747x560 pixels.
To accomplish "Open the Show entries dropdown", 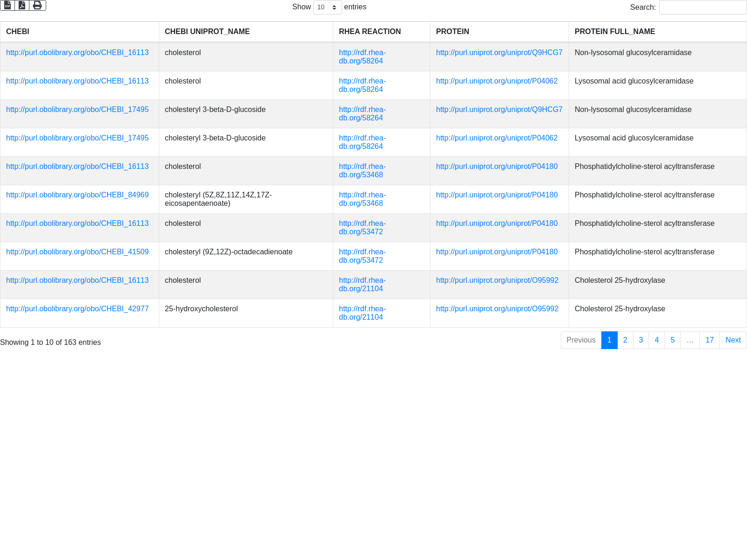I will [x=327, y=7].
